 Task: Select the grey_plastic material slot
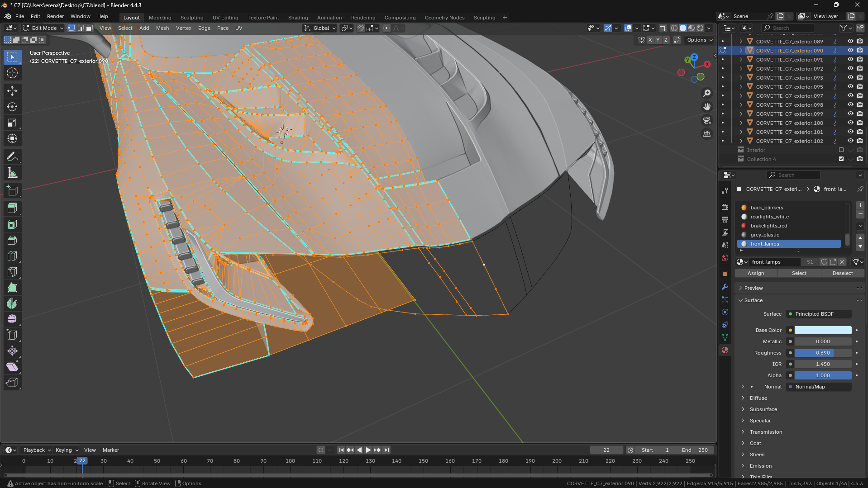pos(789,235)
